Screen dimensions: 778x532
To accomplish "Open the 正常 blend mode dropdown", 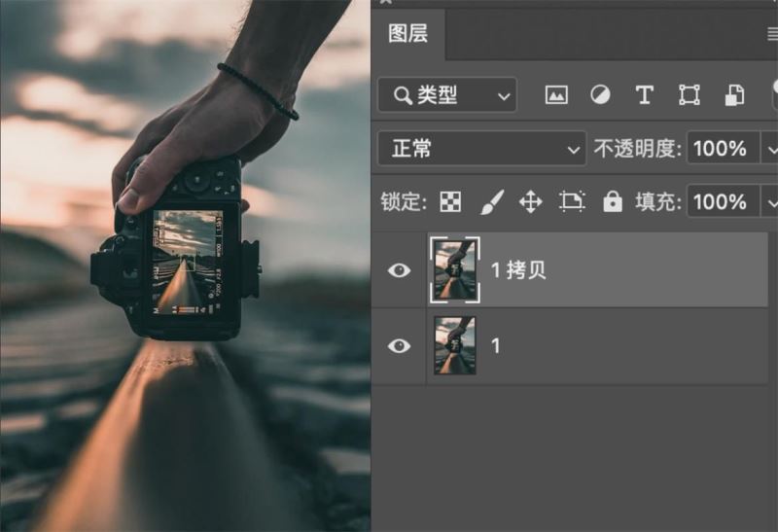I will (x=481, y=149).
